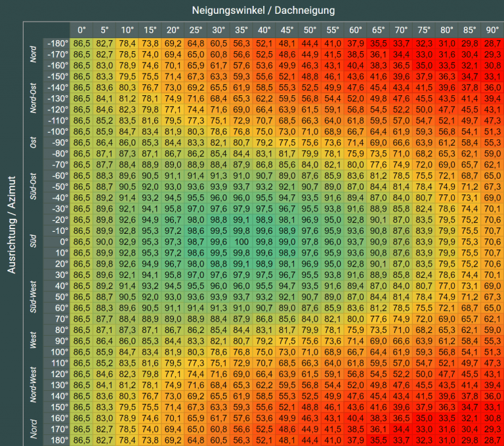Screen dimensions: 504x446
Task: Click the -180° row label
Action: (x=56, y=43)
